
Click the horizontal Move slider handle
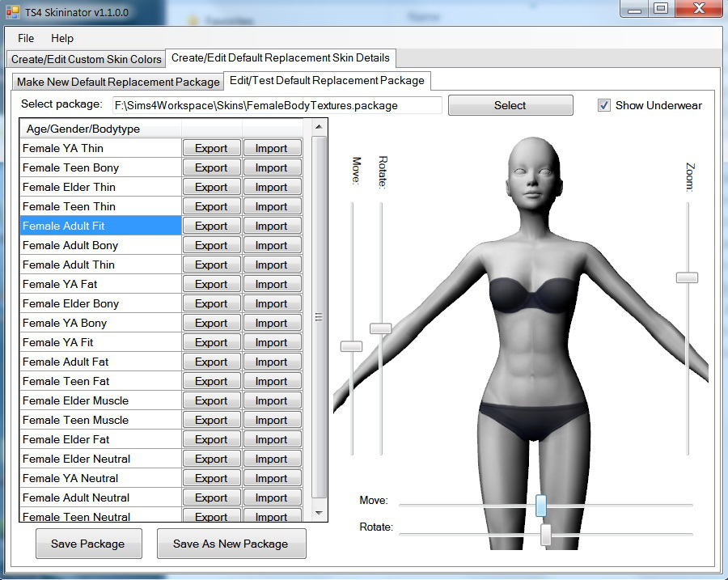click(541, 506)
